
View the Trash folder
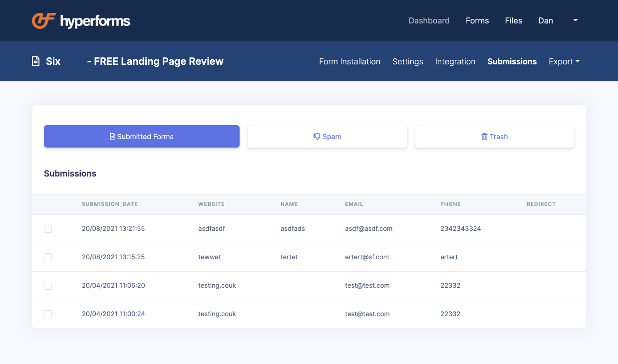[x=494, y=136]
